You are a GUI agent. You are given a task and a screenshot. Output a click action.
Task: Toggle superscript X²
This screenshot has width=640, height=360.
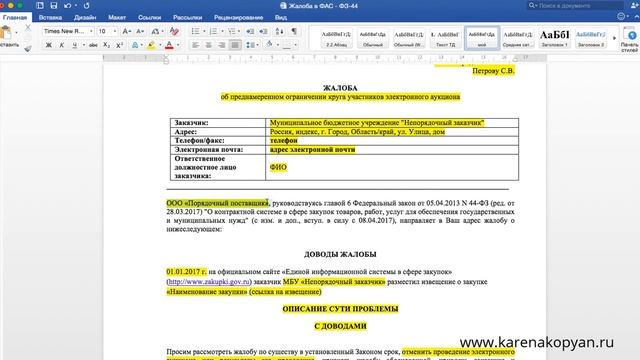120,45
